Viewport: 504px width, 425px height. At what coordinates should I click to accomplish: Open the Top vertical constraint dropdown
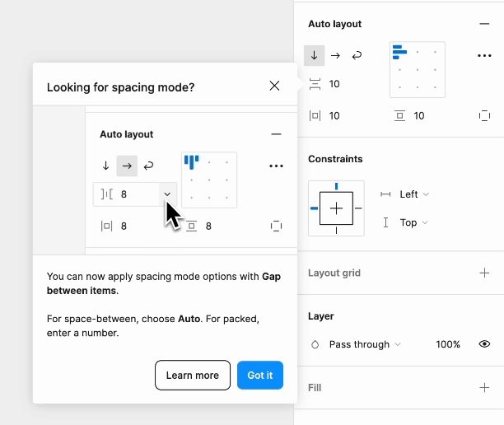(x=413, y=222)
